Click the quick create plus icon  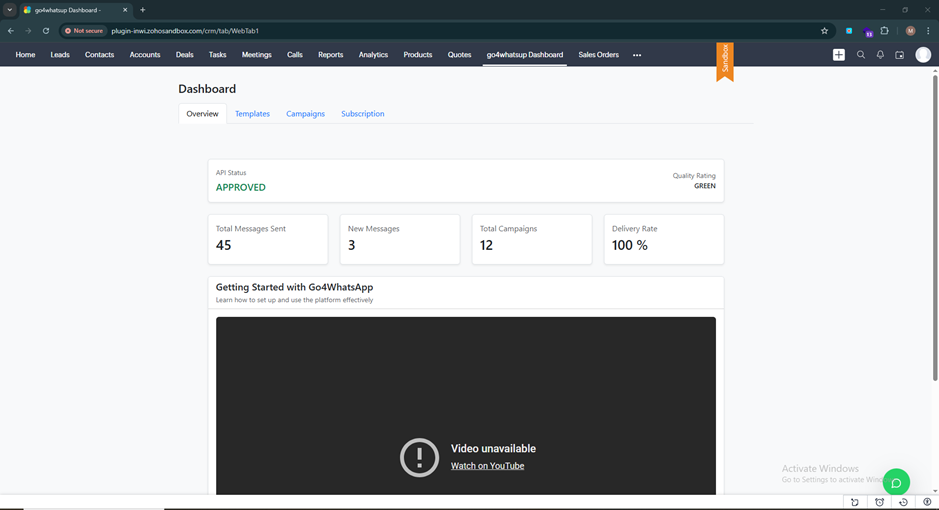point(838,55)
